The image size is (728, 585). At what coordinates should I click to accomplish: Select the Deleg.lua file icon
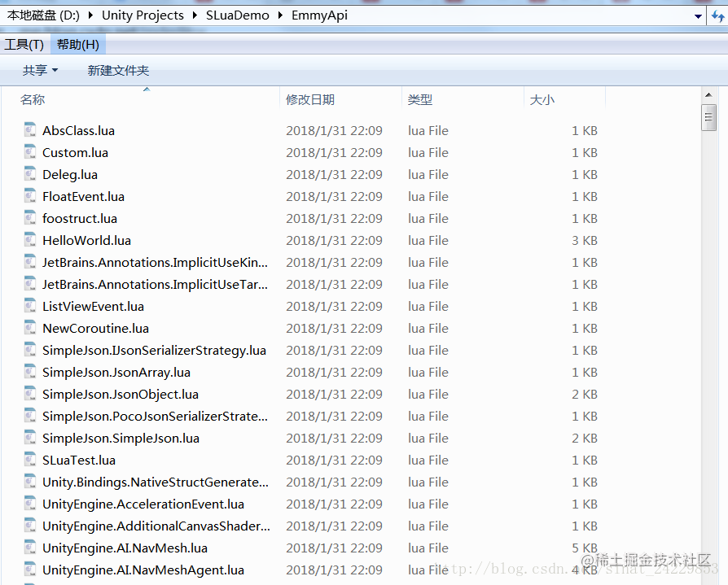point(29,174)
